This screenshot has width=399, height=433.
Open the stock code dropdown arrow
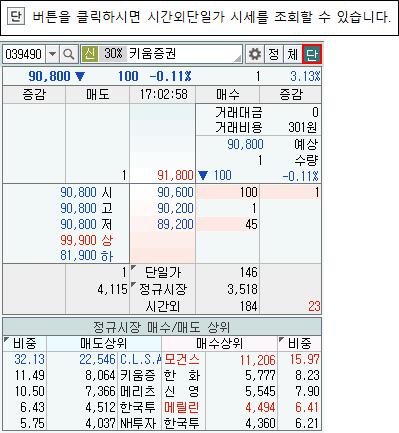click(x=52, y=54)
